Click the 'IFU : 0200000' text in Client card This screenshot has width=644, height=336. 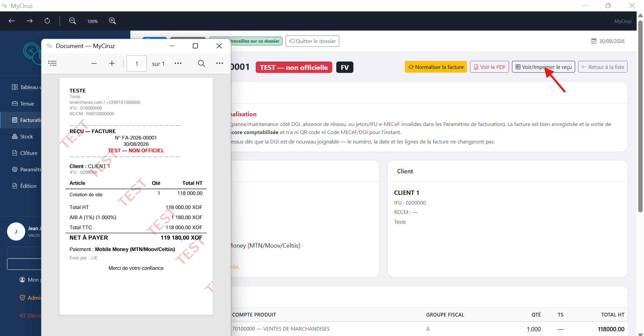tap(410, 203)
